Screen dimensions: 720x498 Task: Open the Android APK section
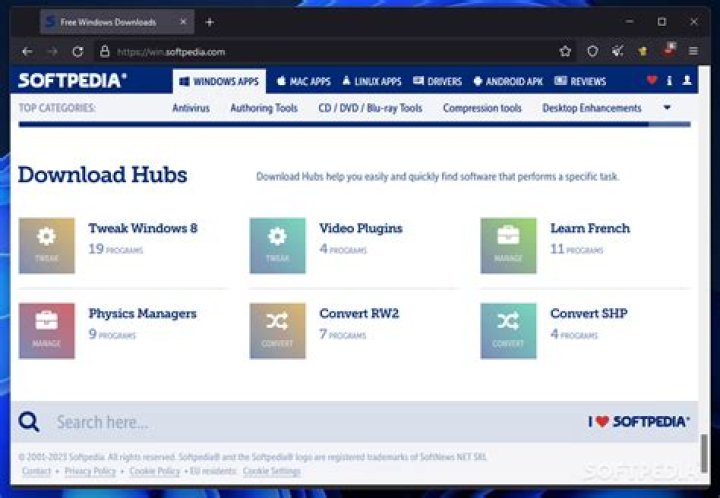[x=508, y=81]
